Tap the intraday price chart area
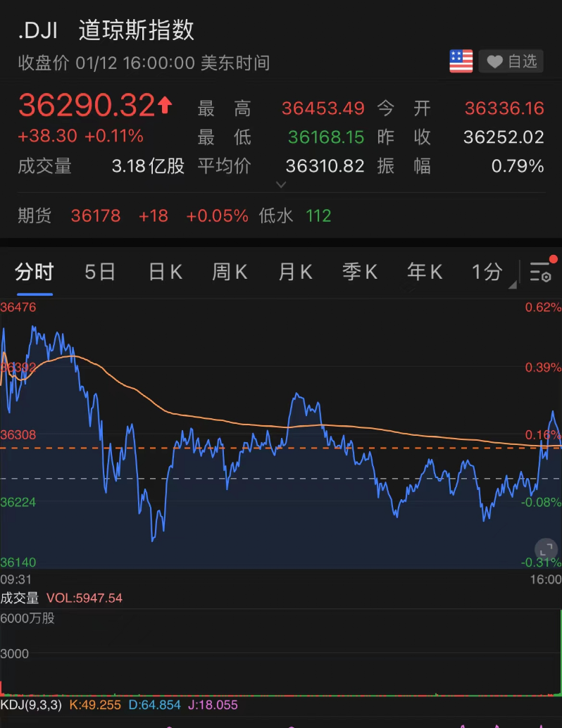 [x=281, y=434]
